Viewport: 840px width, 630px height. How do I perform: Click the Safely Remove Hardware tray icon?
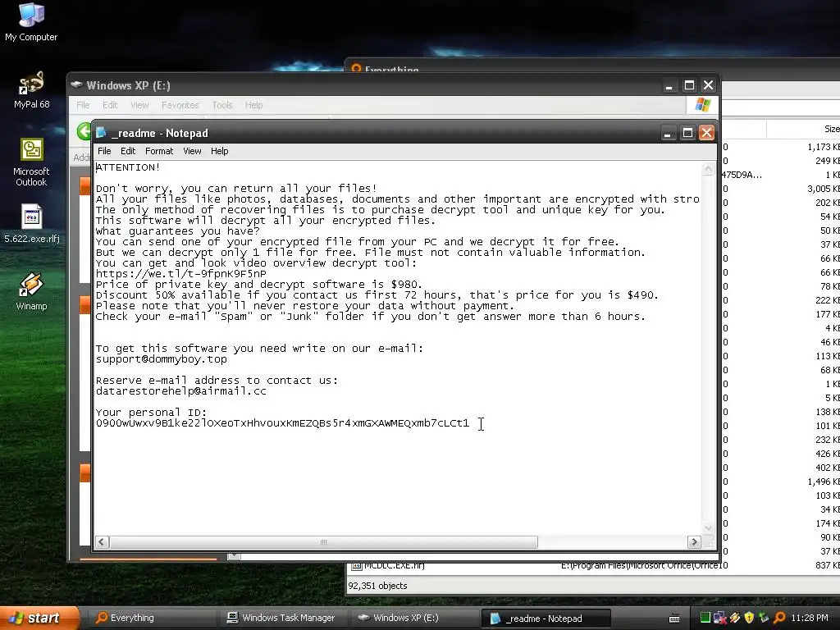764,618
